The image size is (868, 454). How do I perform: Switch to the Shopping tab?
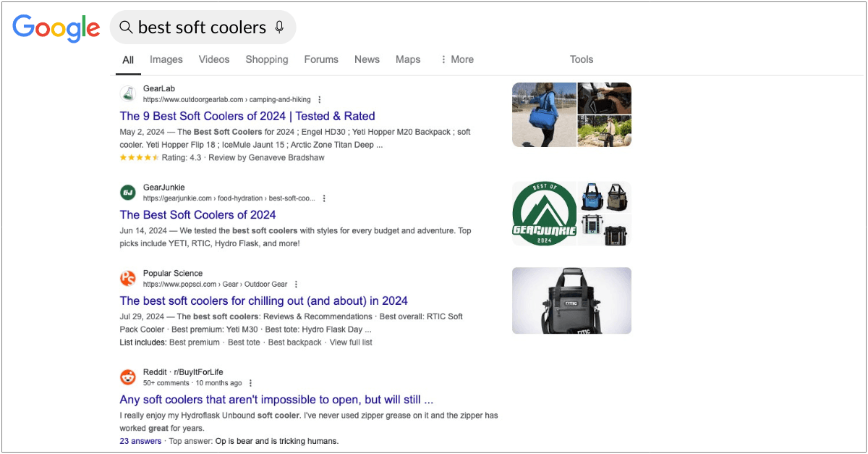click(266, 59)
